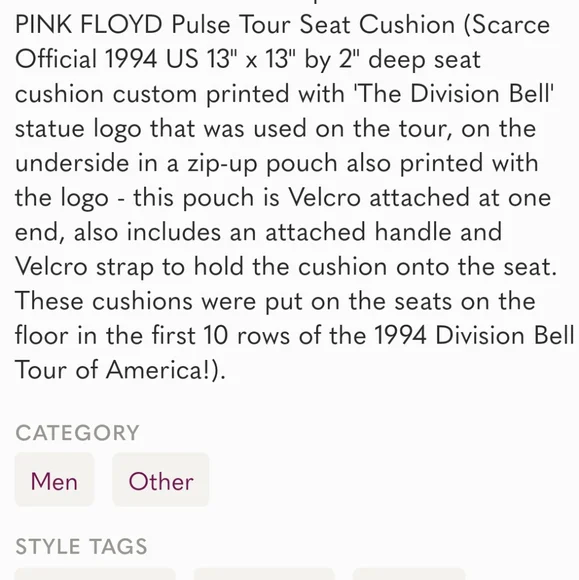Click the STYLE TAGS section heading
579x580 pixels.
(81, 546)
